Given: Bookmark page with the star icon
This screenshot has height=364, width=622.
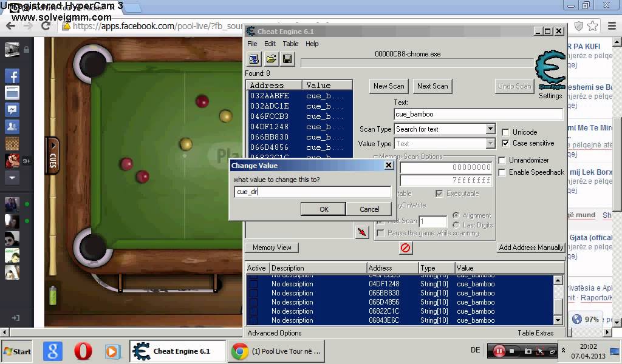Looking at the screenshot, I should pos(593,26).
